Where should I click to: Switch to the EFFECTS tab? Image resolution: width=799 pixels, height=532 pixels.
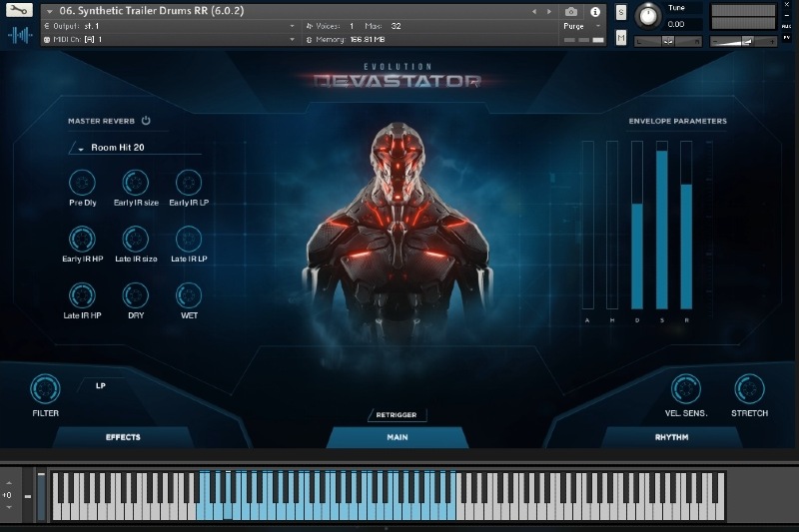coord(123,437)
